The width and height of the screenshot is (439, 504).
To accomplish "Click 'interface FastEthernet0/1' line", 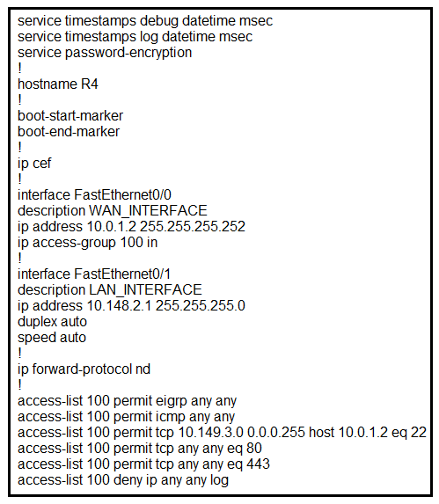I will click(x=94, y=274).
